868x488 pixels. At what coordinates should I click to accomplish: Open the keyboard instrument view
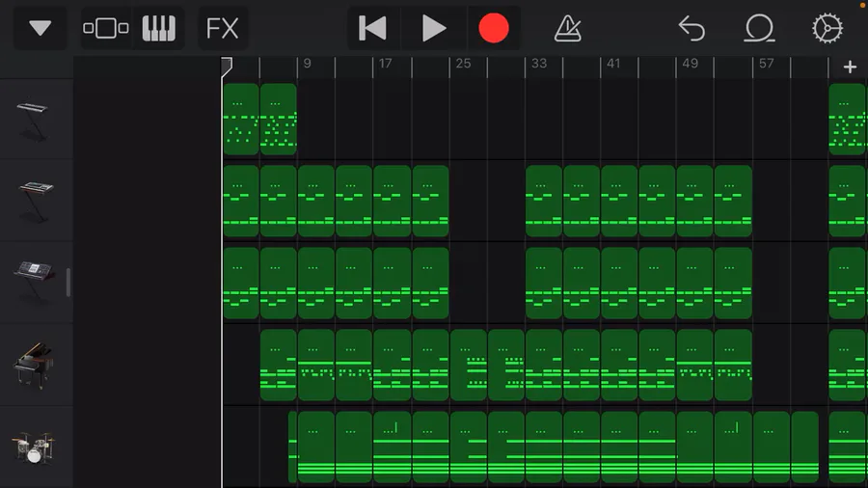(159, 28)
